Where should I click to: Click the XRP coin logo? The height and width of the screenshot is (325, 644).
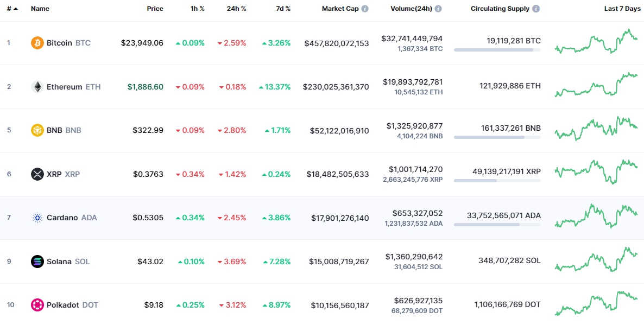(x=37, y=174)
